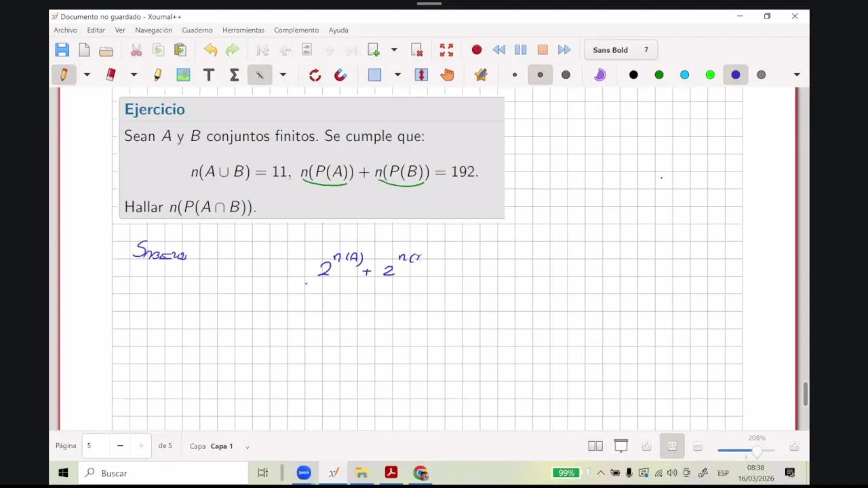Open insert page dropdown arrow
The height and width of the screenshot is (488, 868).
[x=394, y=49]
